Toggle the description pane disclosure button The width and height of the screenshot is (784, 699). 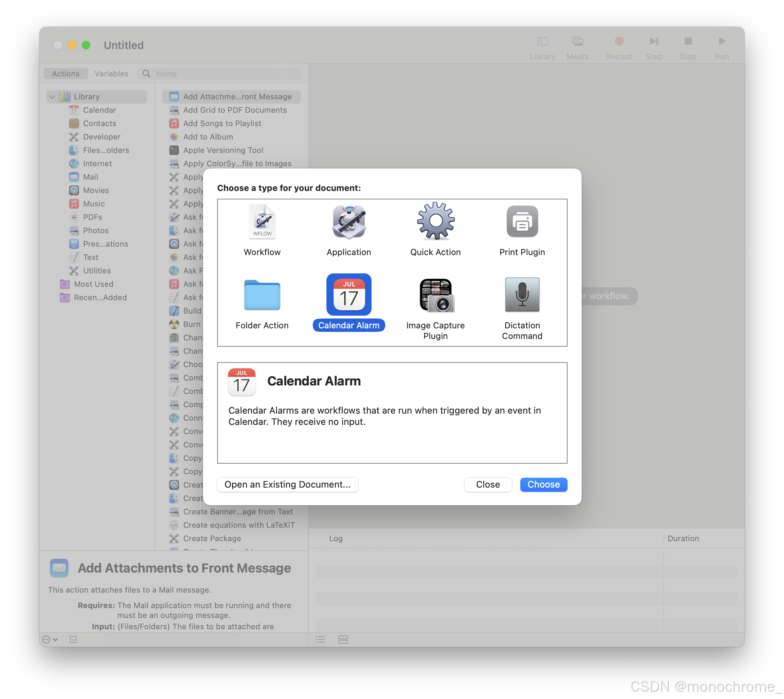click(x=73, y=639)
